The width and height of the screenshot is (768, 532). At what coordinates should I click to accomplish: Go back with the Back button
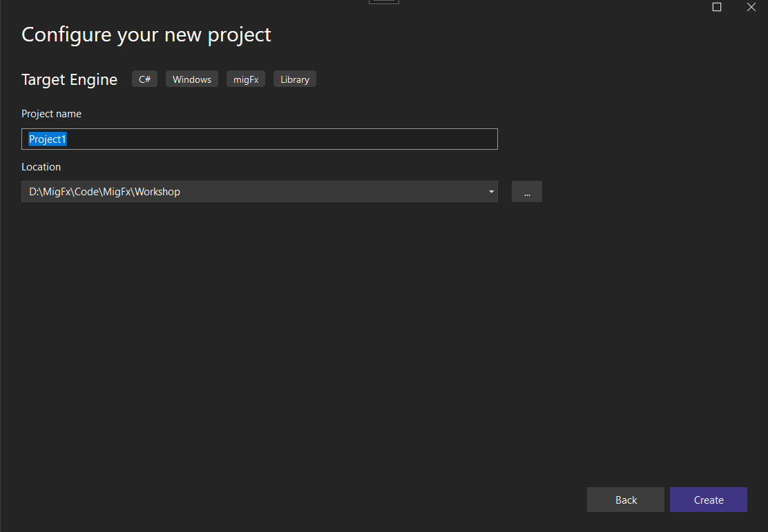tap(625, 499)
